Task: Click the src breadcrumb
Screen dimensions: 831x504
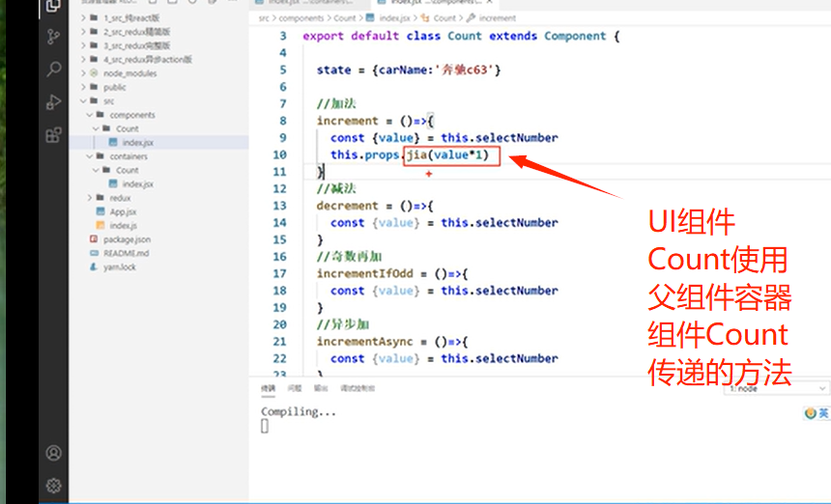Action: [264, 18]
